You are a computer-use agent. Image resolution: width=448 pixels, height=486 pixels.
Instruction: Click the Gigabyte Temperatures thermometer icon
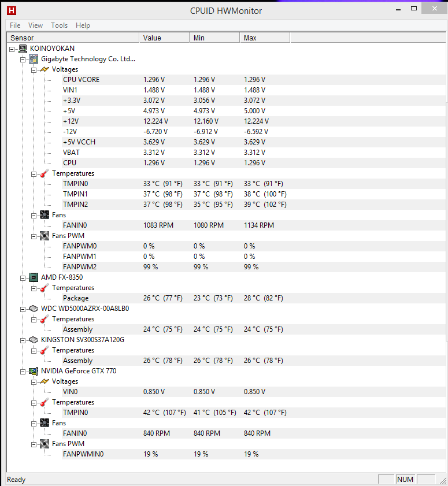click(45, 173)
